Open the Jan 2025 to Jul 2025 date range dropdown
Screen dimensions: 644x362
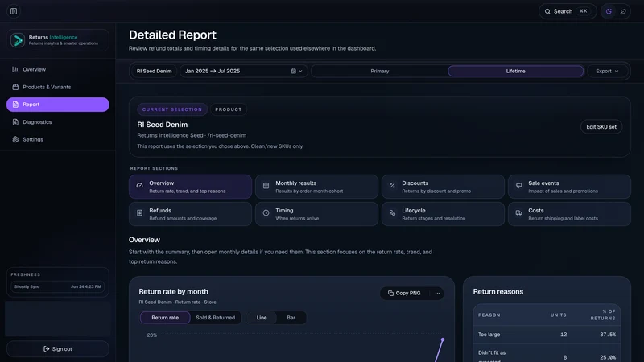[x=243, y=71]
